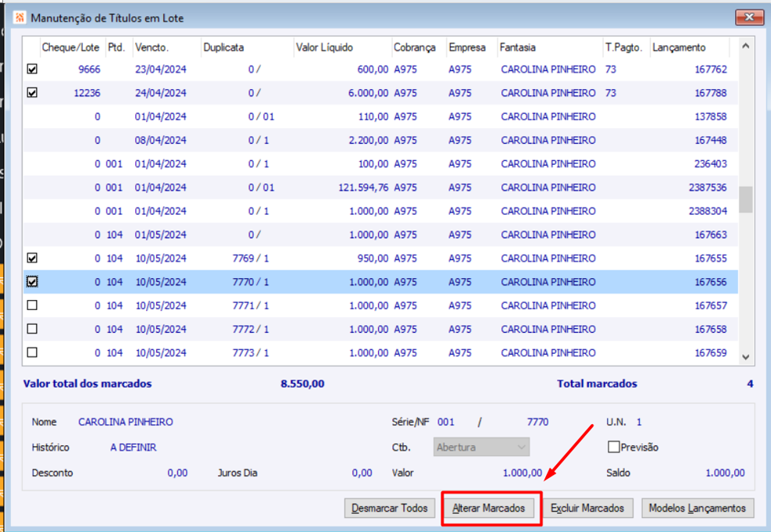This screenshot has height=532, width=771.
Task: Click the scroll down arrow of the list
Action: pyautogui.click(x=745, y=357)
